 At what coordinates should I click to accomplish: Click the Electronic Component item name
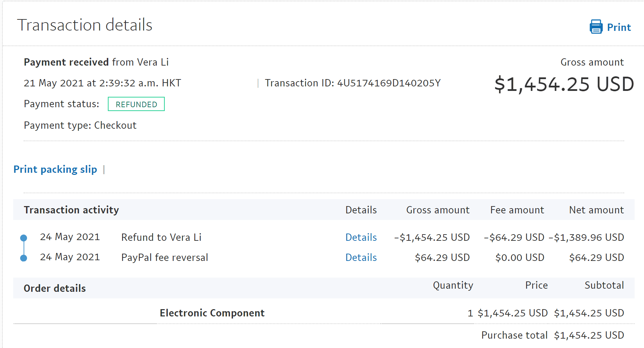[x=212, y=313]
